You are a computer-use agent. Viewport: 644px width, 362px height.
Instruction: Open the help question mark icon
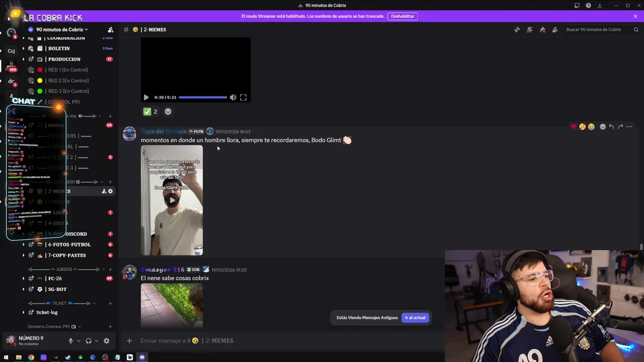coord(588,6)
